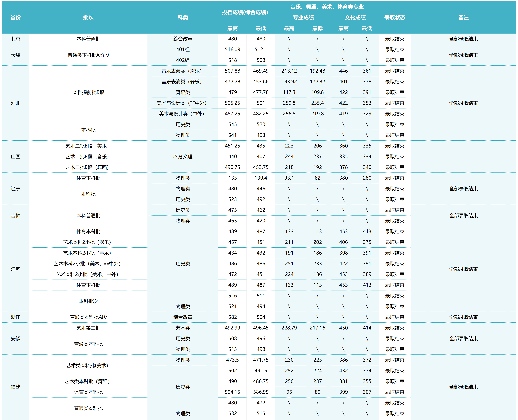
Task: Click 全部录取结束 remark in 浙江 row
Action: tap(463, 317)
